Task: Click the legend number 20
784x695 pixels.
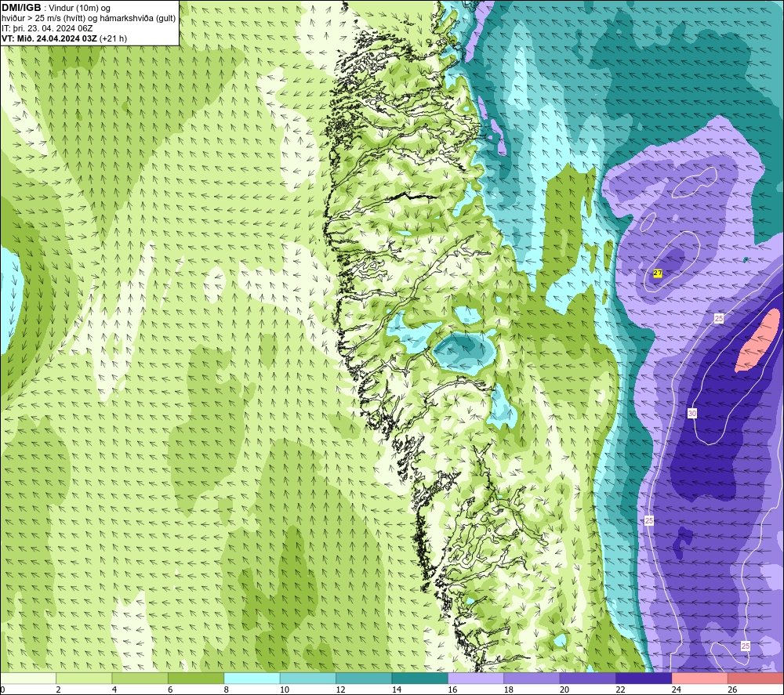Action: pos(564,690)
